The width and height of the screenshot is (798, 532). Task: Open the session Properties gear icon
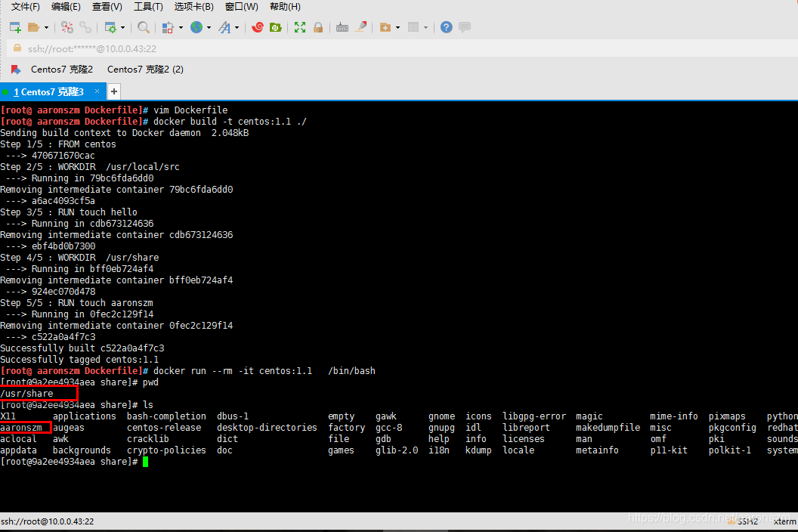coord(110,27)
